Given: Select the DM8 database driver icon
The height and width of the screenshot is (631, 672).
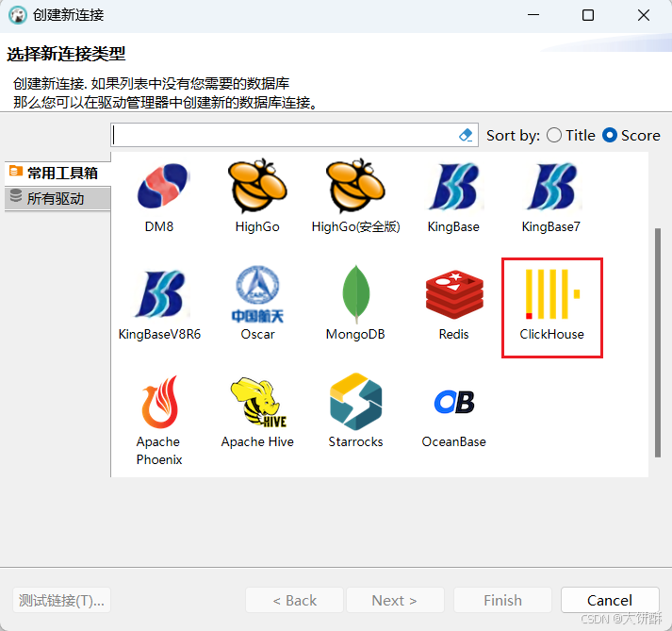Looking at the screenshot, I should tap(161, 186).
